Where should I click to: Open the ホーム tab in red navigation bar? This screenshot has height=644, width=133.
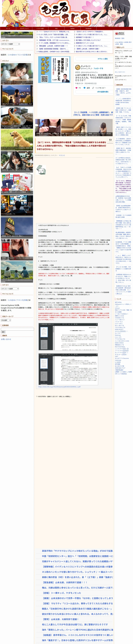(x=8, y=29)
